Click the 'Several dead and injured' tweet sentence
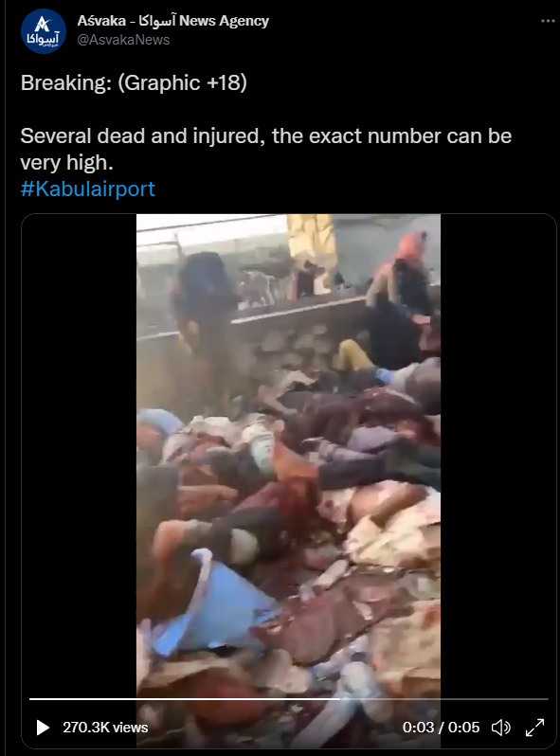 [x=265, y=149]
